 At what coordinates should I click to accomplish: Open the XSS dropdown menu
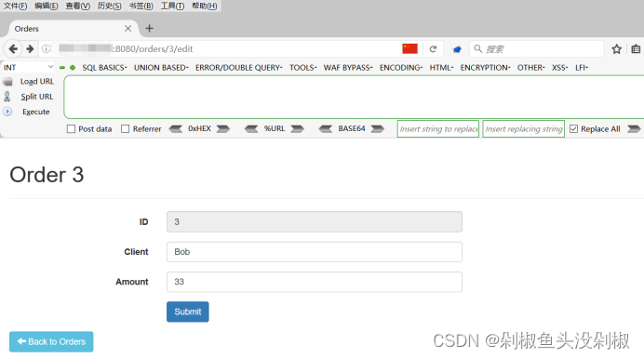(x=560, y=67)
